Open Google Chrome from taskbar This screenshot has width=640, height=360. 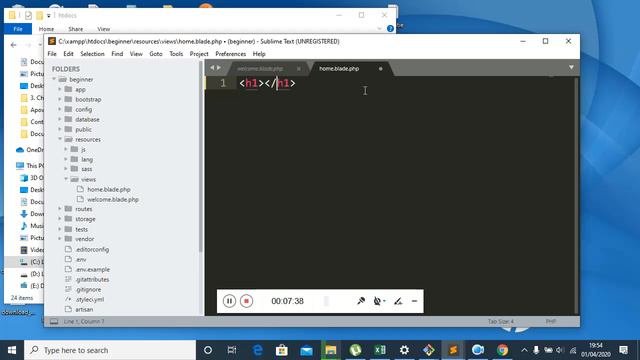pyautogui.click(x=502, y=350)
